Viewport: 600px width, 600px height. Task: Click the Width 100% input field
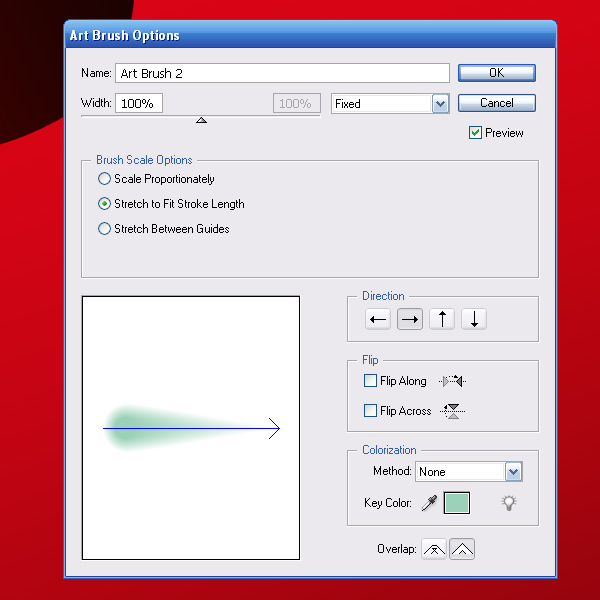pos(139,103)
